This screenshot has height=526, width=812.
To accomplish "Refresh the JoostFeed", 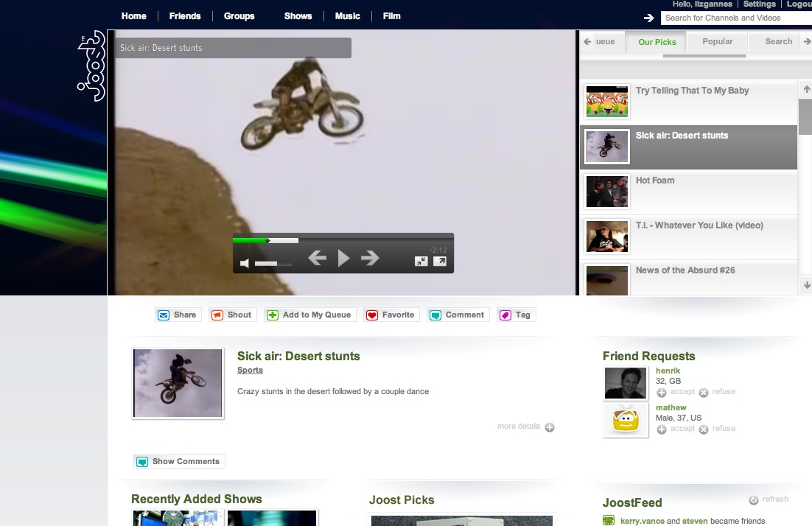I will (x=769, y=499).
